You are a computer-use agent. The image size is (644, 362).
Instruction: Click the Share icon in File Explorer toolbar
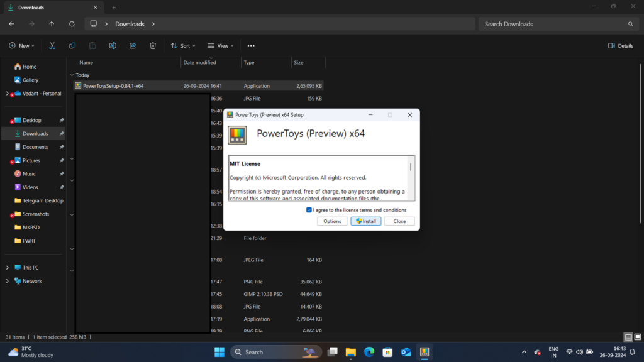[133, 45]
